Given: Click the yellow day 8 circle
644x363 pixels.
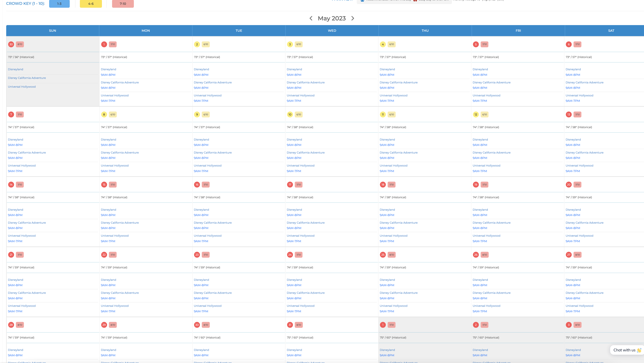Looking at the screenshot, I should click(104, 114).
